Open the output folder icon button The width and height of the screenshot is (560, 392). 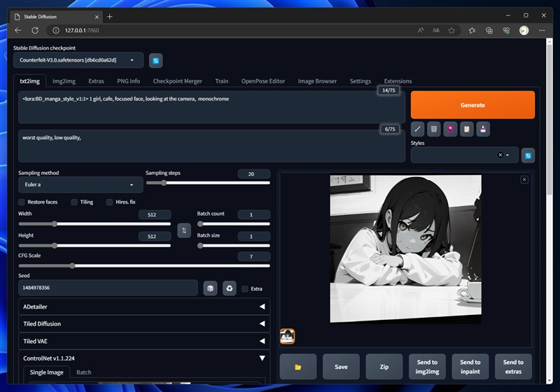coord(298,367)
